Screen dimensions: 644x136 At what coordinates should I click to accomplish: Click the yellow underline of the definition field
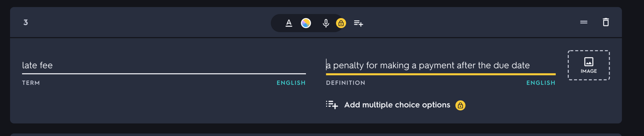tap(440, 74)
